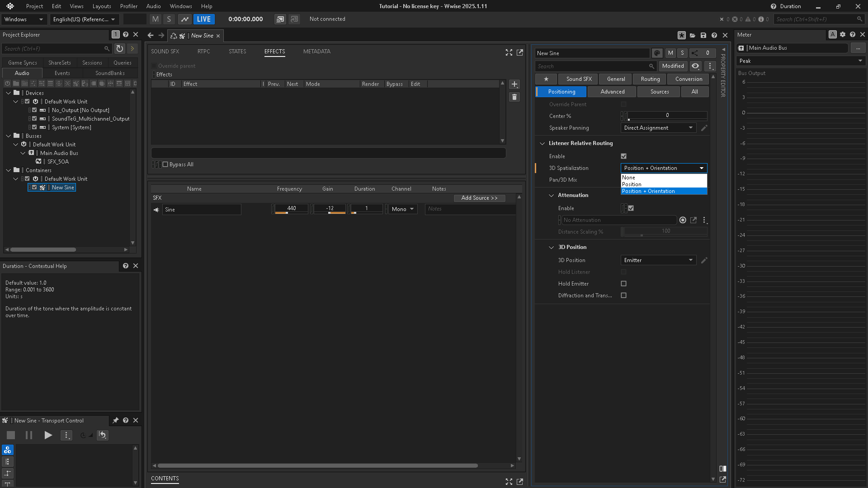Reset all in Transport Control

pyautogui.click(x=103, y=435)
